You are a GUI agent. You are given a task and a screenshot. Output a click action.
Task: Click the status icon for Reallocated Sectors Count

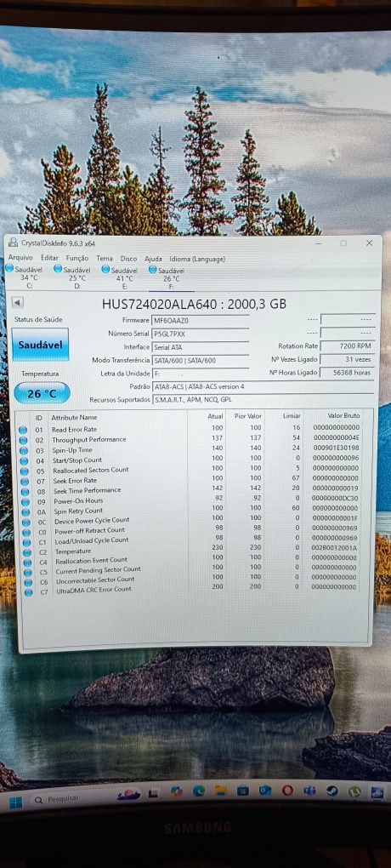tap(24, 471)
